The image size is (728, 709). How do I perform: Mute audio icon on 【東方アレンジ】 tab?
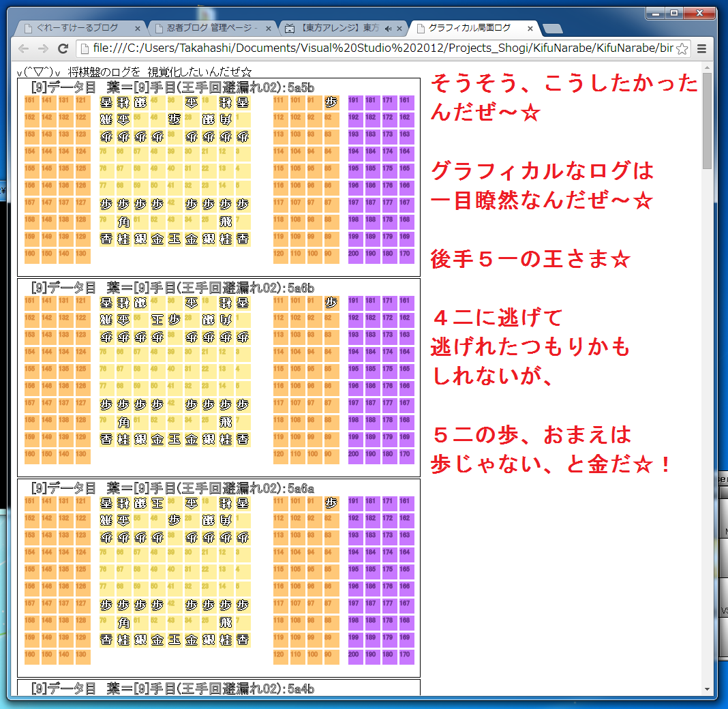coord(388,29)
